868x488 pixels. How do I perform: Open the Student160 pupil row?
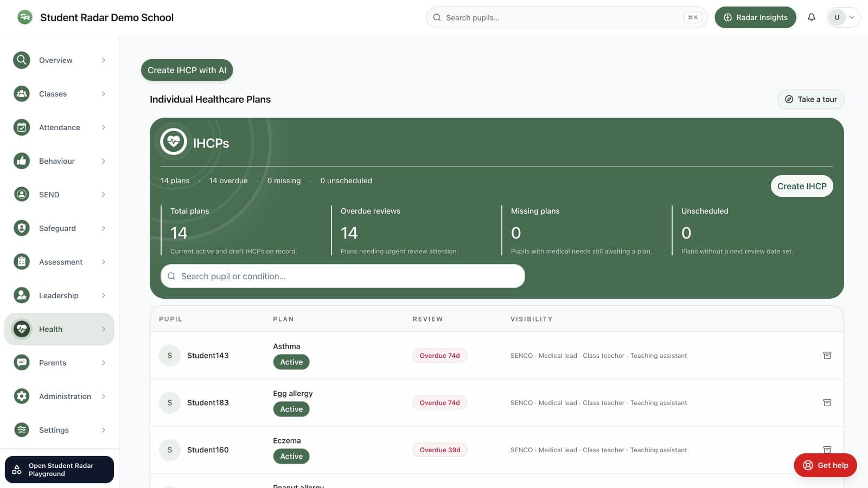pyautogui.click(x=496, y=450)
